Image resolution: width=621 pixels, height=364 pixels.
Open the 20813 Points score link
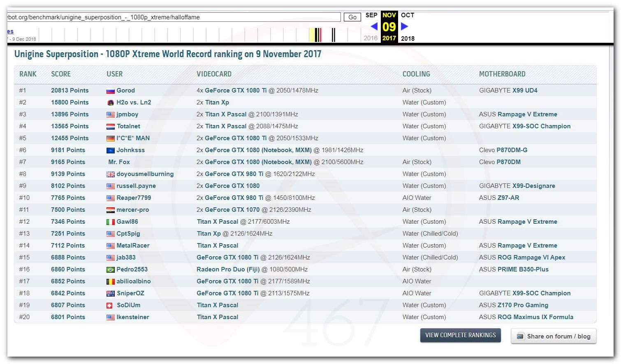pos(70,90)
